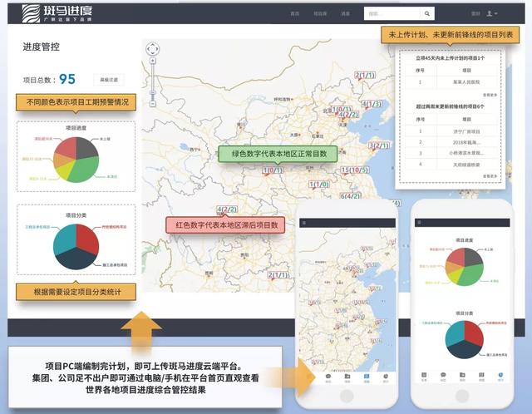Click the map pan compass control
Screen dimensions: 532x414
point(152,49)
